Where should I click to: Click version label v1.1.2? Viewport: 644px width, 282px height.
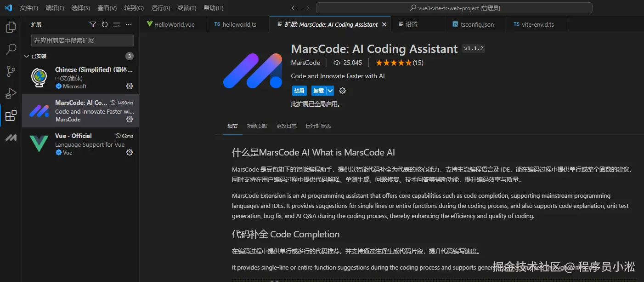tap(474, 48)
